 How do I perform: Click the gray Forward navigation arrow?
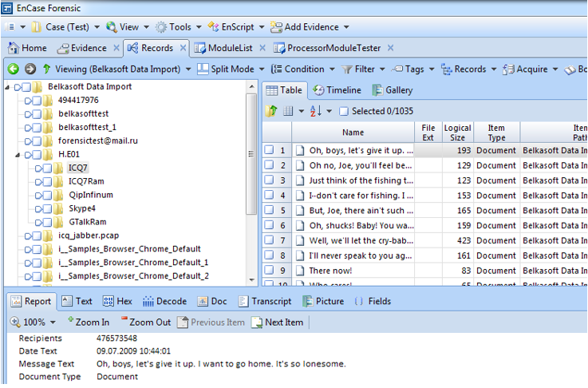click(30, 69)
